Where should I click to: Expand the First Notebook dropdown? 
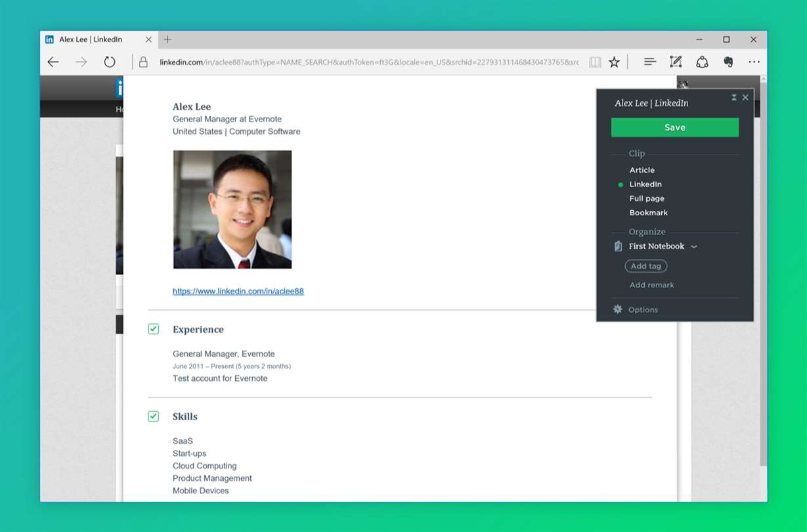click(x=694, y=247)
